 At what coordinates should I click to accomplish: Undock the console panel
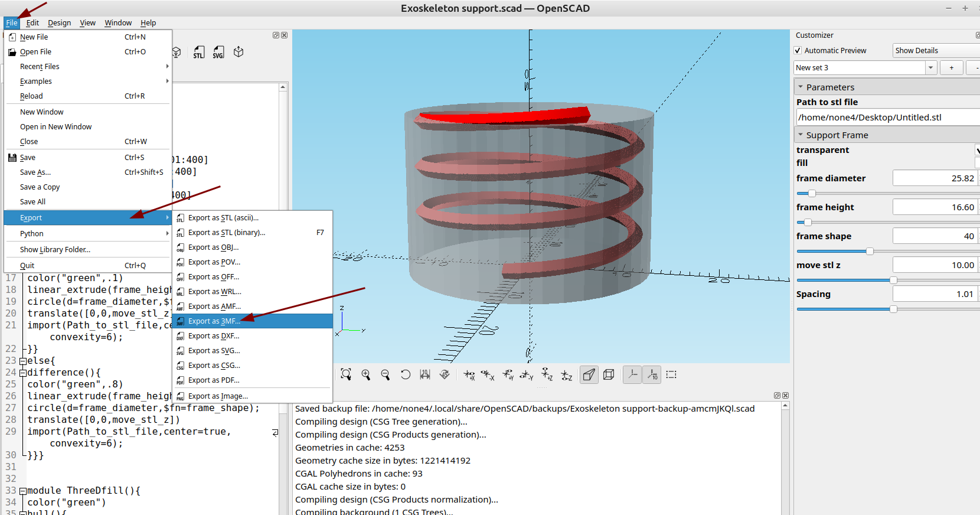pyautogui.click(x=777, y=396)
